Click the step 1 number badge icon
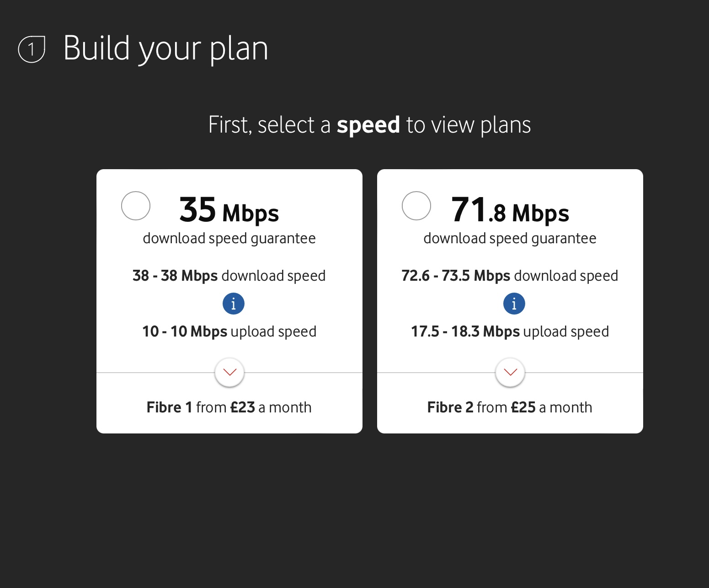The width and height of the screenshot is (709, 588). click(32, 49)
